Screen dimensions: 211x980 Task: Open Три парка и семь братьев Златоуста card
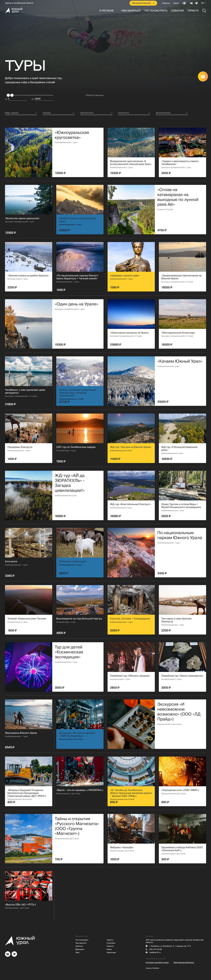click(183, 610)
